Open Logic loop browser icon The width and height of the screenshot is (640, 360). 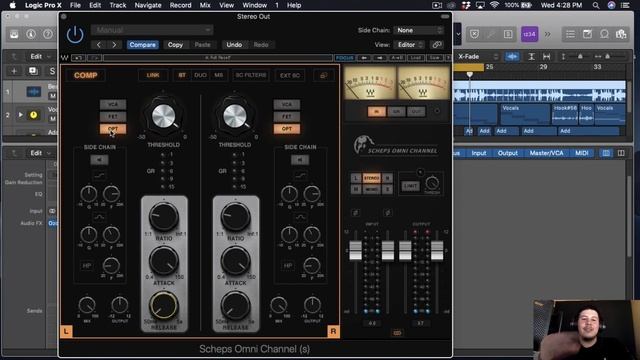(604, 34)
